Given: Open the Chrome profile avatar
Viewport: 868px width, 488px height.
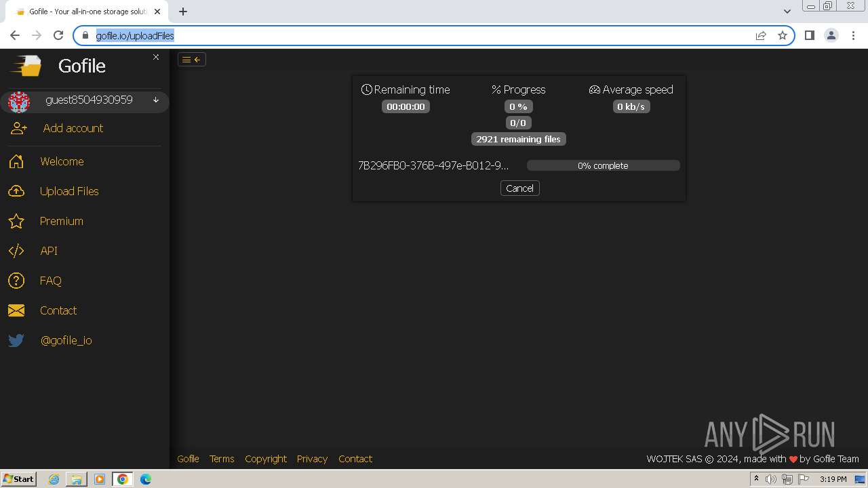Looking at the screenshot, I should pyautogui.click(x=831, y=35).
